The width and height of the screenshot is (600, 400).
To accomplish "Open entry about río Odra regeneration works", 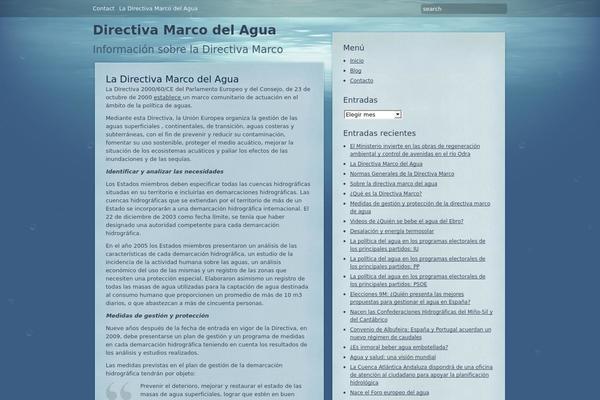I will 415,150.
